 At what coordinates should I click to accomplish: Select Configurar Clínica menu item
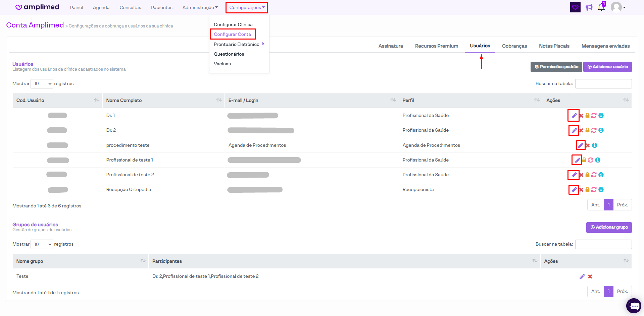(233, 24)
